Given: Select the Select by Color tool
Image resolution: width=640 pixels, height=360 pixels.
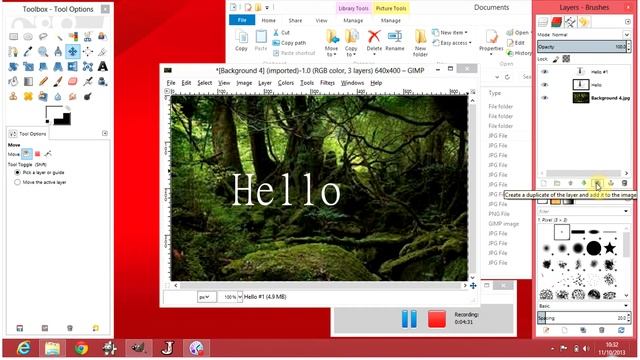Looking at the screenshot, I should (x=73, y=37).
